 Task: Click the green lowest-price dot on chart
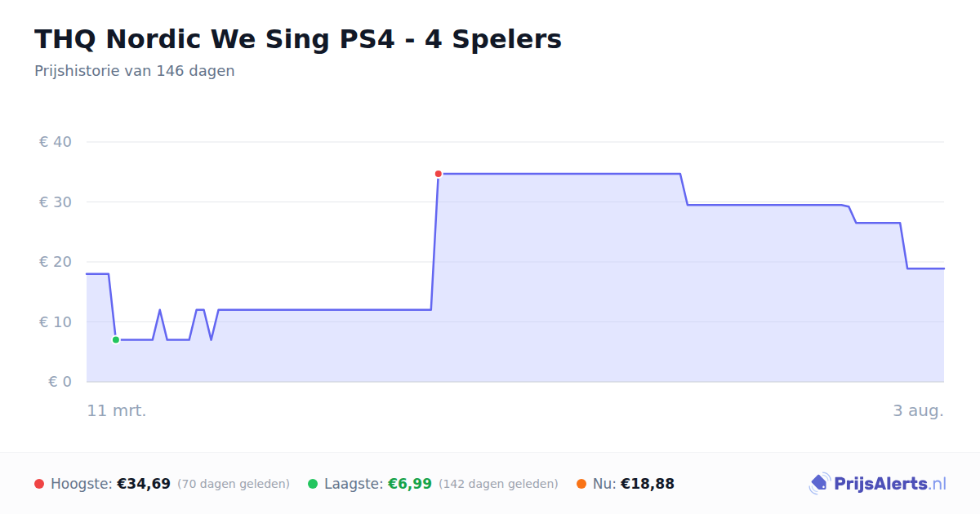116,339
